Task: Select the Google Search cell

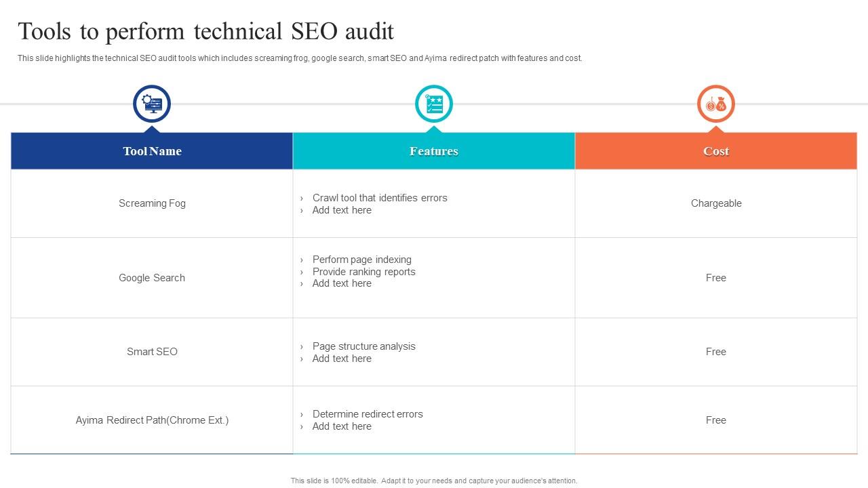Action: 152,278
